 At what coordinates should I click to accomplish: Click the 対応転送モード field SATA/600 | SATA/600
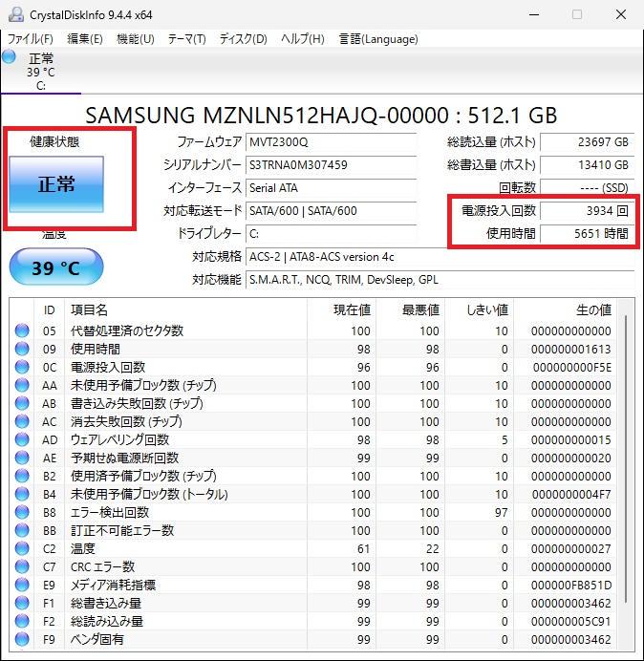(x=331, y=210)
